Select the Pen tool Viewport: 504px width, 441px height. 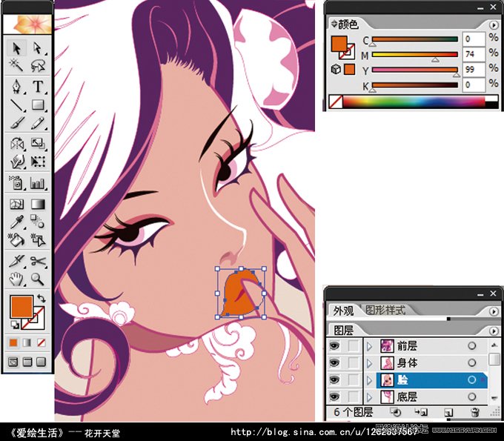coord(16,87)
